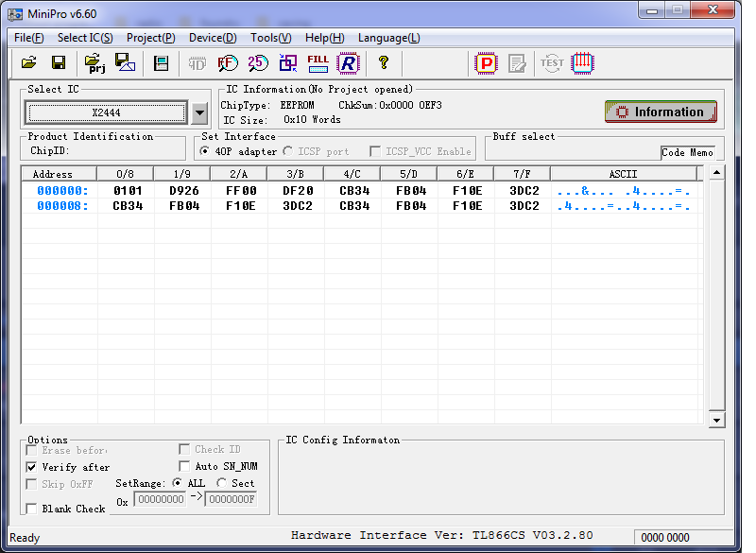Expand the Select IC dropdown arrow

(x=199, y=113)
